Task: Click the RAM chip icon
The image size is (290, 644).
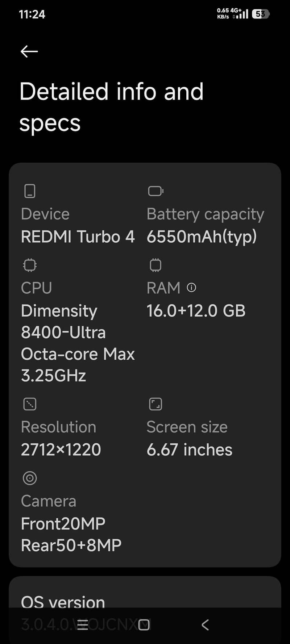Action: click(x=155, y=265)
